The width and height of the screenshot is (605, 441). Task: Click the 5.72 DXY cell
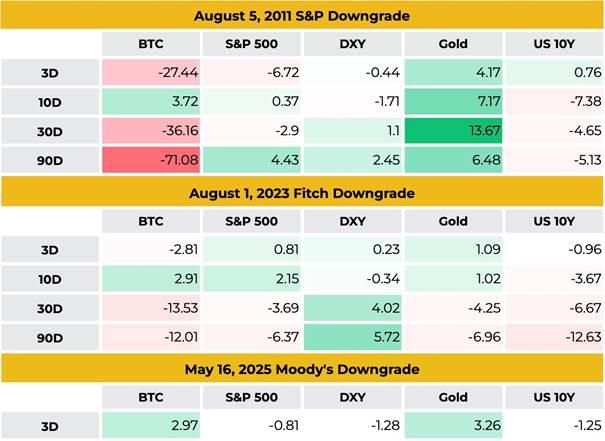(x=351, y=335)
